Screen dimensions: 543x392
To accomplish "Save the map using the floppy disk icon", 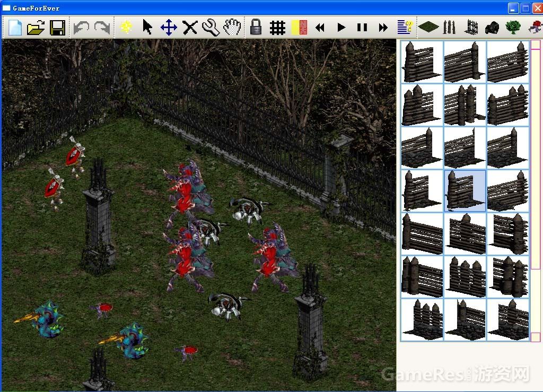I will click(57, 27).
